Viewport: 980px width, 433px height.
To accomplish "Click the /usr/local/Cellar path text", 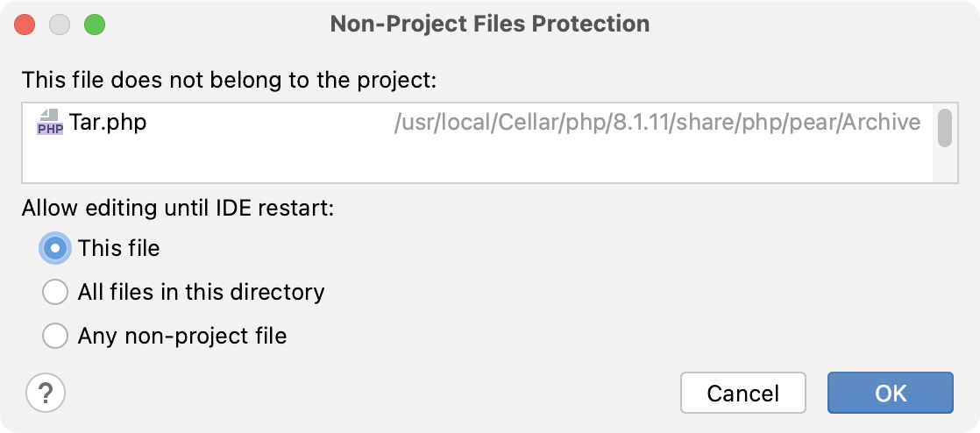I will click(657, 123).
